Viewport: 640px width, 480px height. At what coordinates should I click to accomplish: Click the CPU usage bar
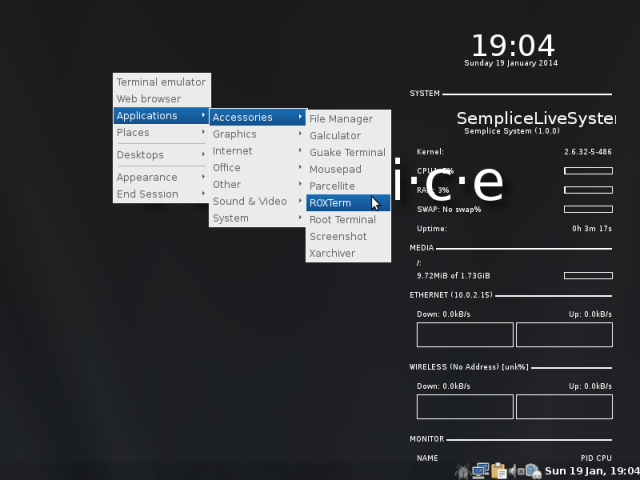pyautogui.click(x=588, y=171)
